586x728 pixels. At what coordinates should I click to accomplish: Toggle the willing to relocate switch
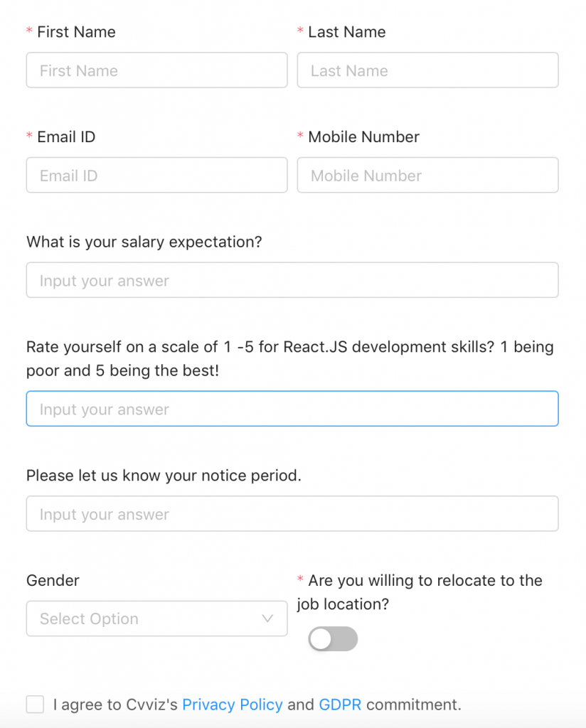[x=333, y=639]
